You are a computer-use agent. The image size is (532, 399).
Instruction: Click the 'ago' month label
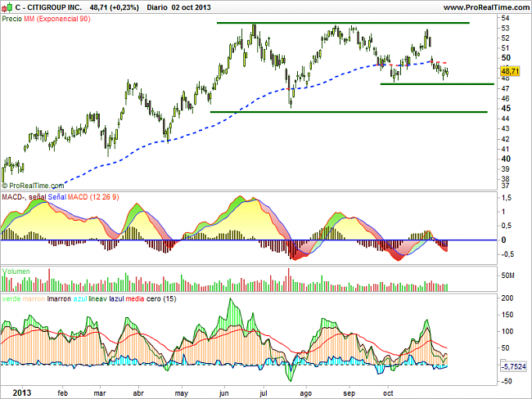point(306,393)
